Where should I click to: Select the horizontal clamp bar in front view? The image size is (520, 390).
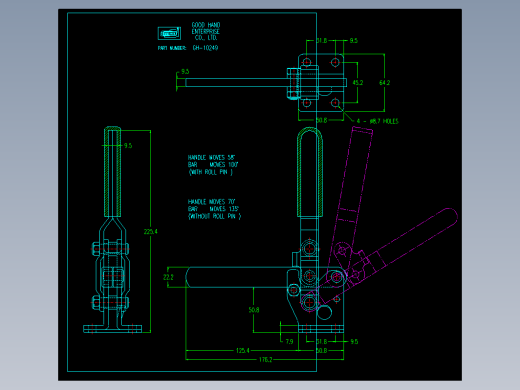pyautogui.click(x=237, y=277)
